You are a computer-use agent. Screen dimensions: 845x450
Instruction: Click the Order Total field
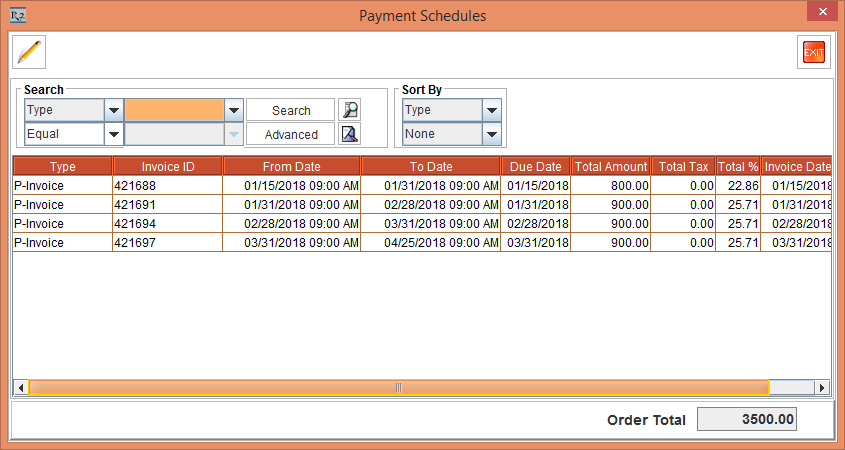746,420
